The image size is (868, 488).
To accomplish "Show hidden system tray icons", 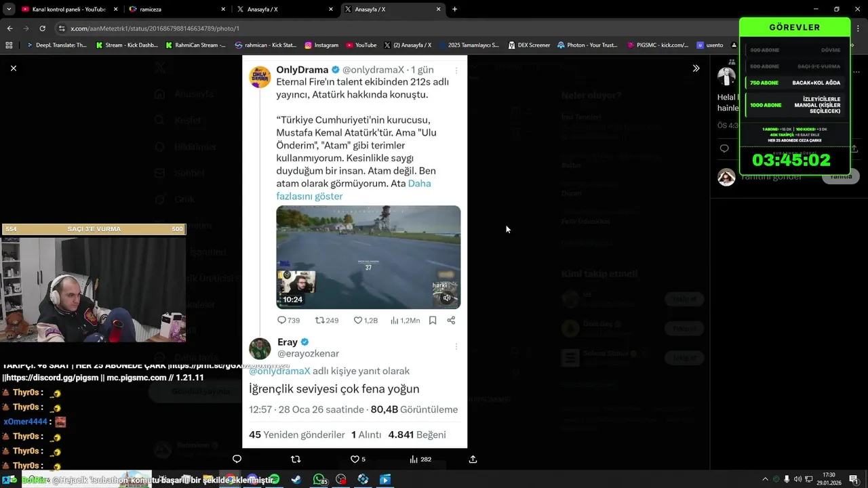I will tap(766, 479).
